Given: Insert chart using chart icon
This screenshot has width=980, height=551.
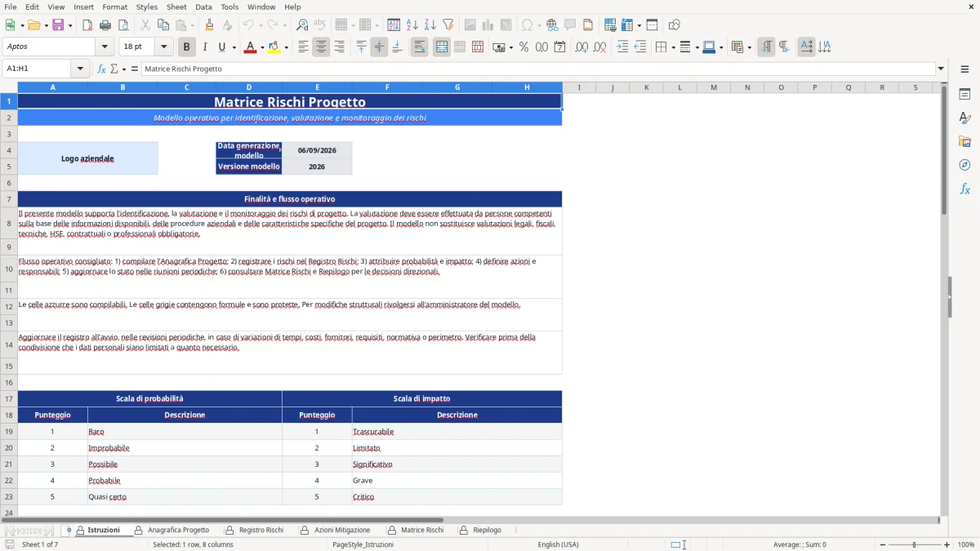Looking at the screenshot, I should coord(488,25).
